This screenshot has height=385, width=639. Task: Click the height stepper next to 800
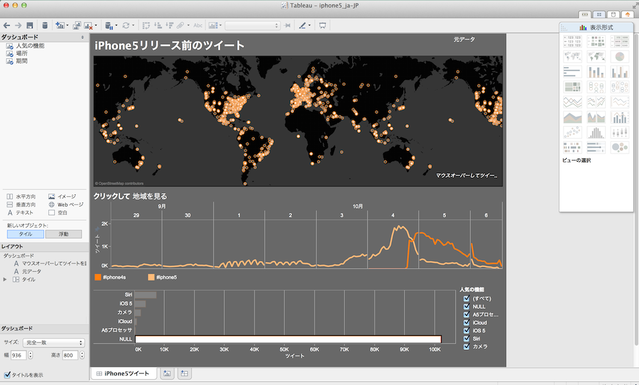pos(82,355)
